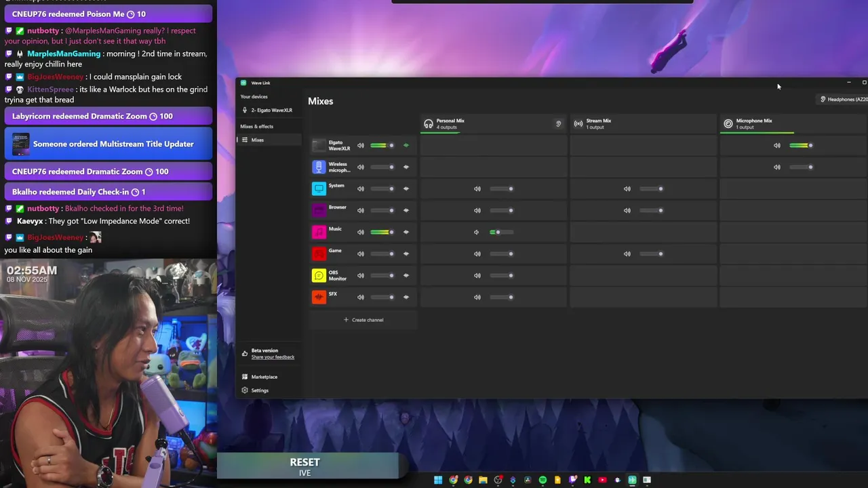This screenshot has width=868, height=488.
Task: Select the Mixes item in sidebar
Action: click(269, 140)
